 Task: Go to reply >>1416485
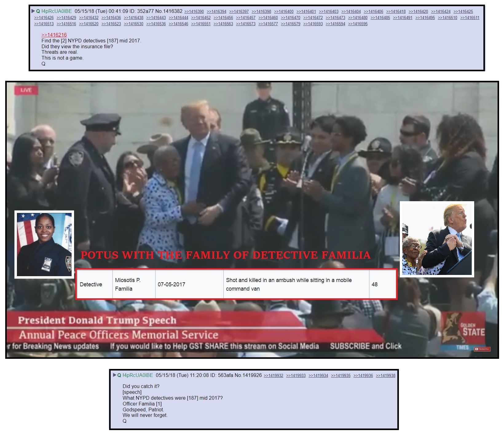tap(380, 18)
